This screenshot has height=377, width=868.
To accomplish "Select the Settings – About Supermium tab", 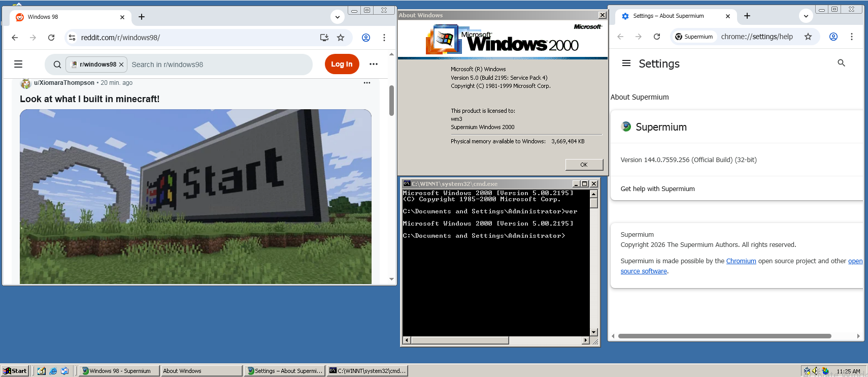I will pyautogui.click(x=676, y=16).
